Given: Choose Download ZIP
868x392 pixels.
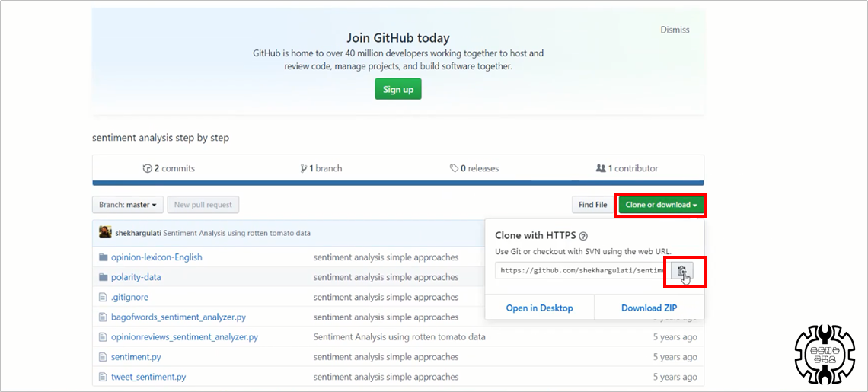Looking at the screenshot, I should pyautogui.click(x=649, y=308).
